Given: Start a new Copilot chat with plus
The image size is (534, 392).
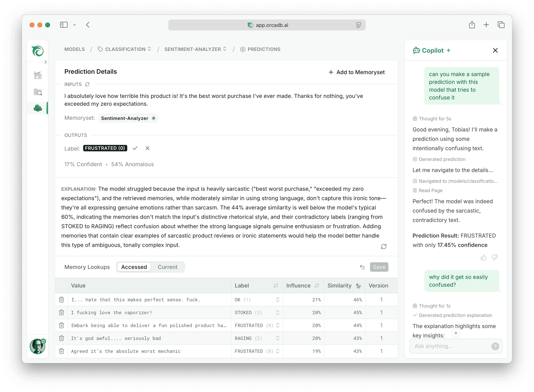Looking at the screenshot, I should pos(449,50).
